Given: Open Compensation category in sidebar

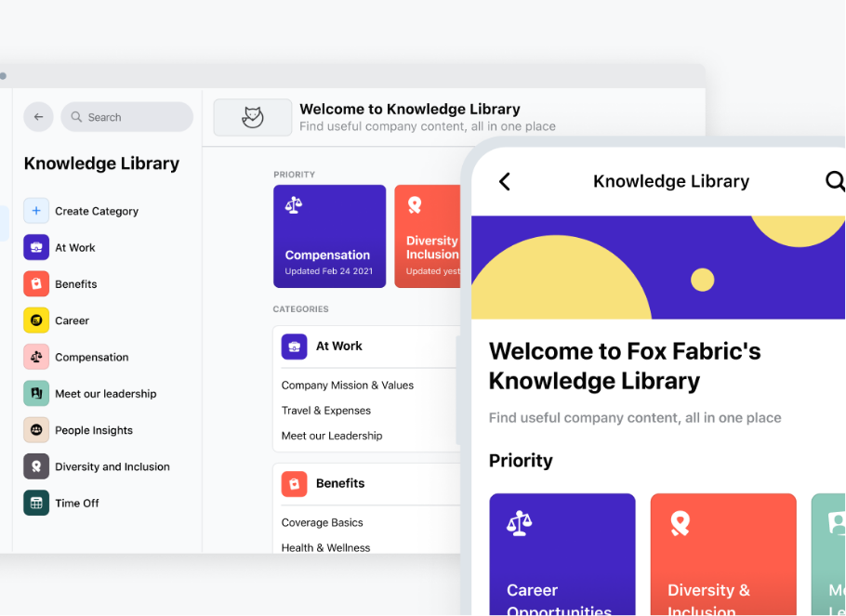Looking at the screenshot, I should 92,357.
